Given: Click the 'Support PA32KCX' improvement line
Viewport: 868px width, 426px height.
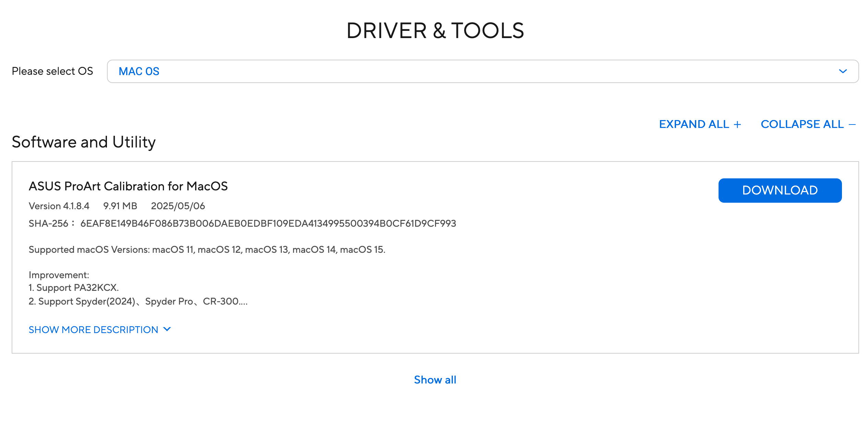Looking at the screenshot, I should pos(74,287).
